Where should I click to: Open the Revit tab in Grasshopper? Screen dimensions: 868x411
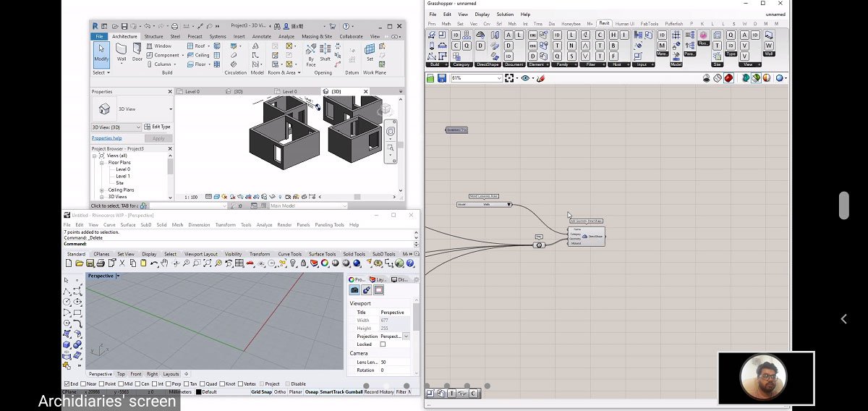pyautogui.click(x=604, y=23)
